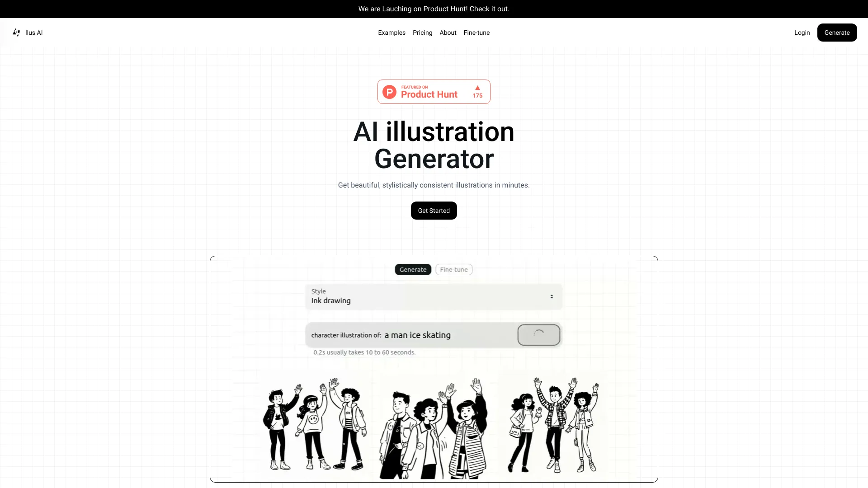Click the Product Hunt featured badge

point(434,91)
